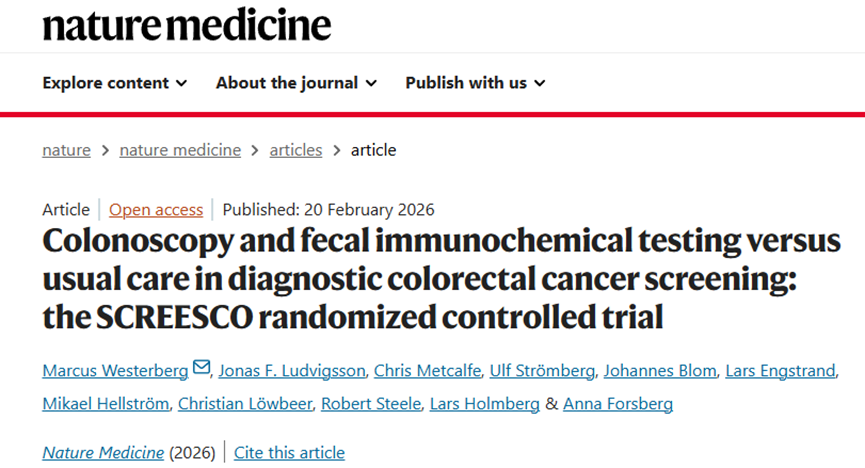
Task: Expand the Explore content menu
Action: click(114, 83)
